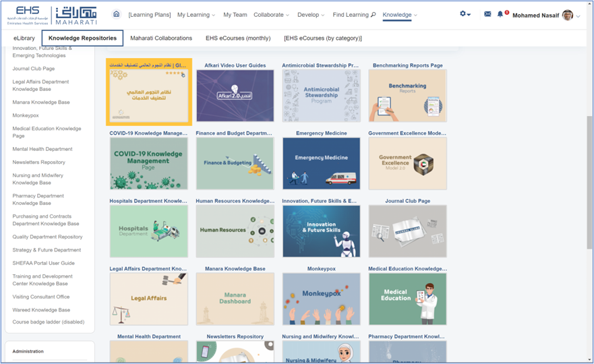Open the Finance & Budgeting tile
Image resolution: width=594 pixels, height=364 pixels.
click(x=235, y=163)
